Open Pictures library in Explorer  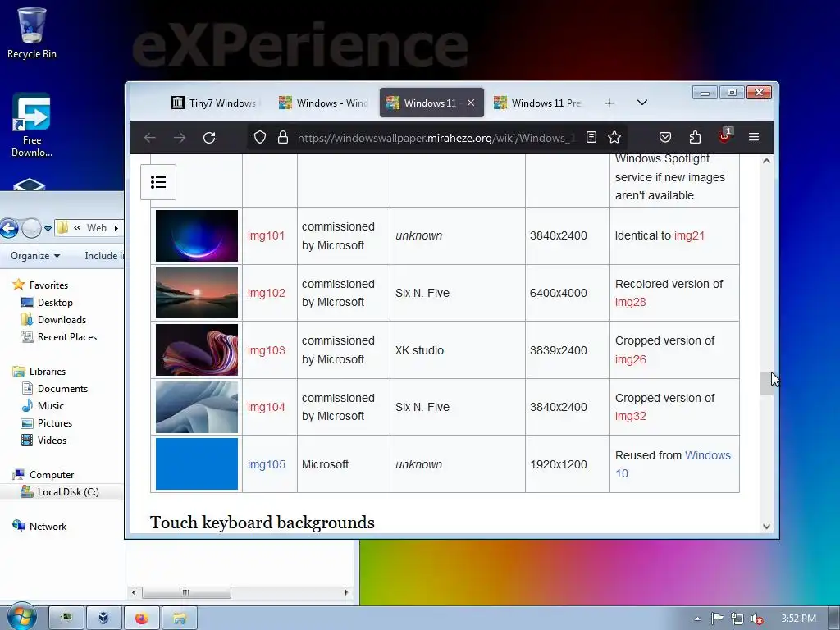[x=55, y=422]
